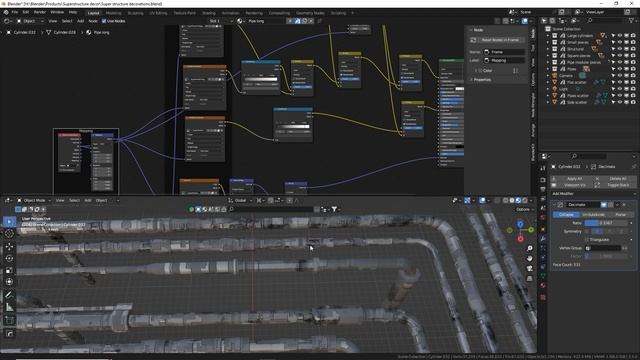
Task: Pick the Annotate tool
Action: point(9,295)
